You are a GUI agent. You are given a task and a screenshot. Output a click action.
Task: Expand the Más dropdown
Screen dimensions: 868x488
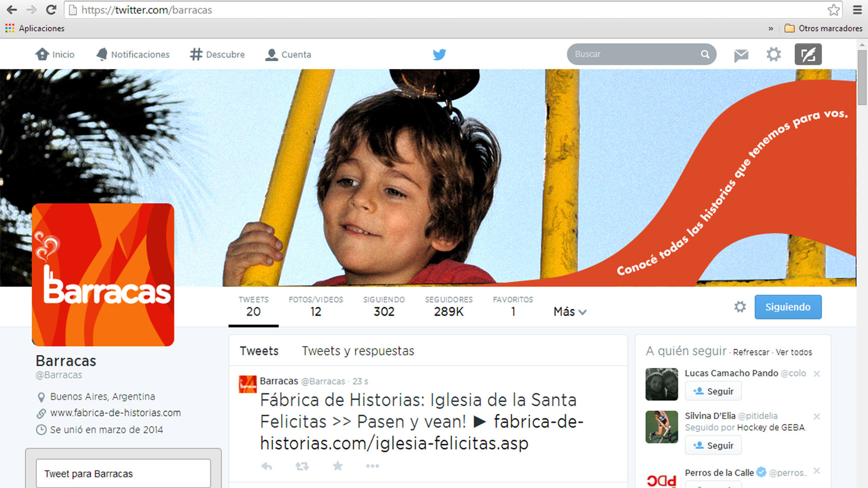(x=570, y=312)
